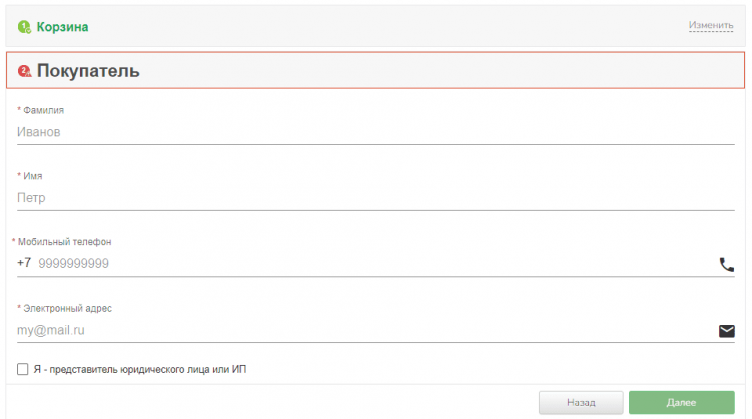
Task: Tick the юридического лица или ИП checkbox
Action: pyautogui.click(x=23, y=370)
